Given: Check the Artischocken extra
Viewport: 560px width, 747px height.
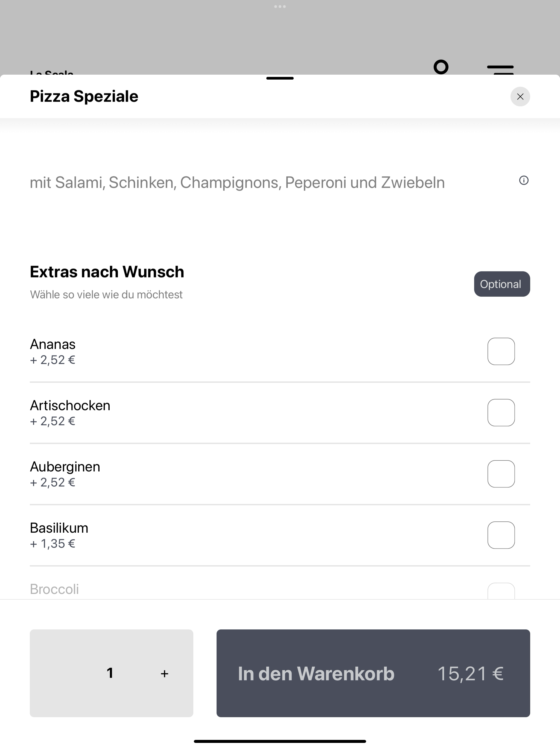Looking at the screenshot, I should [501, 413].
